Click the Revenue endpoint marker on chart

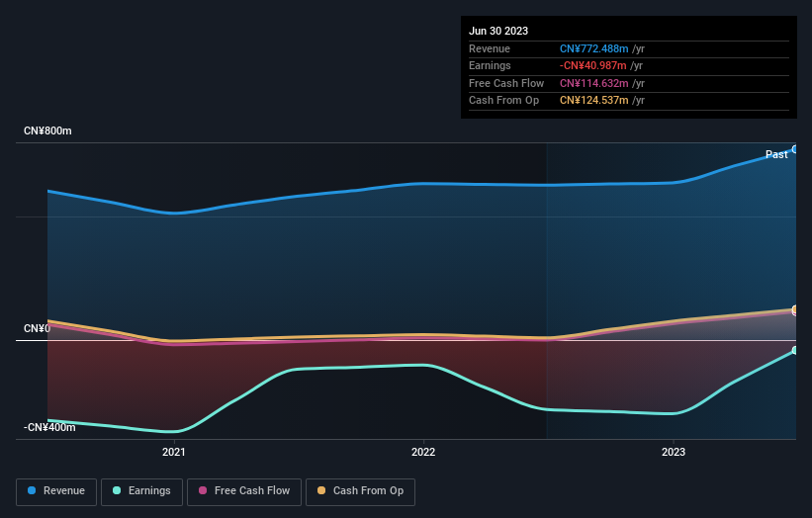[795, 149]
